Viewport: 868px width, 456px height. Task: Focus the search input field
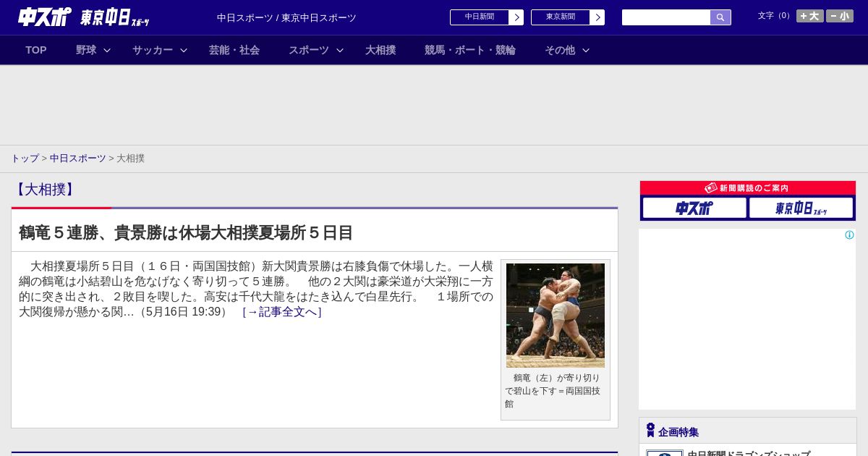tap(666, 17)
